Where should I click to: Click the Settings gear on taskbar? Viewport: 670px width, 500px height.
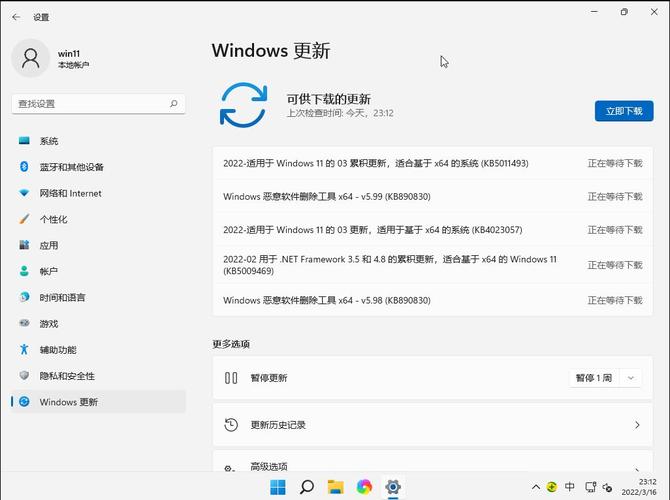click(x=393, y=487)
